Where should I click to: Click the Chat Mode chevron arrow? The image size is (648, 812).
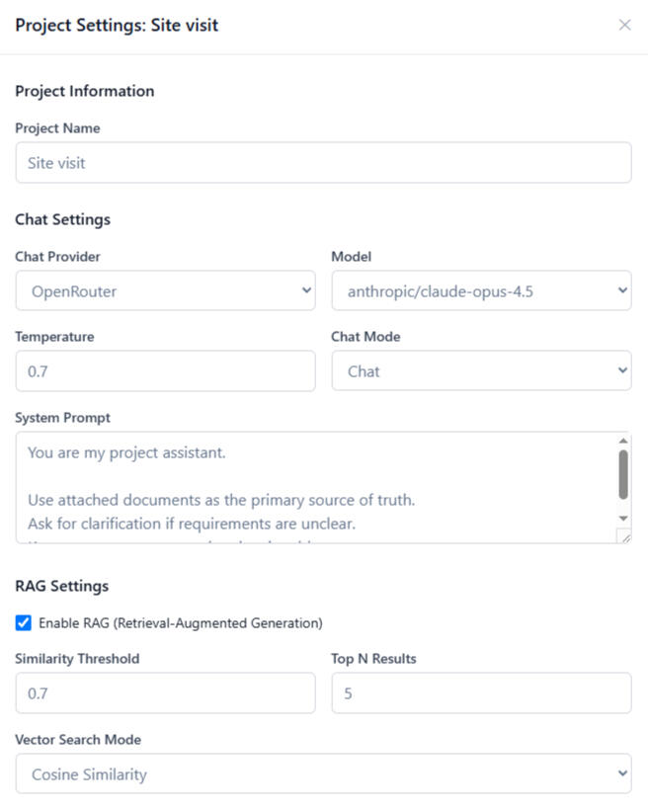(622, 370)
